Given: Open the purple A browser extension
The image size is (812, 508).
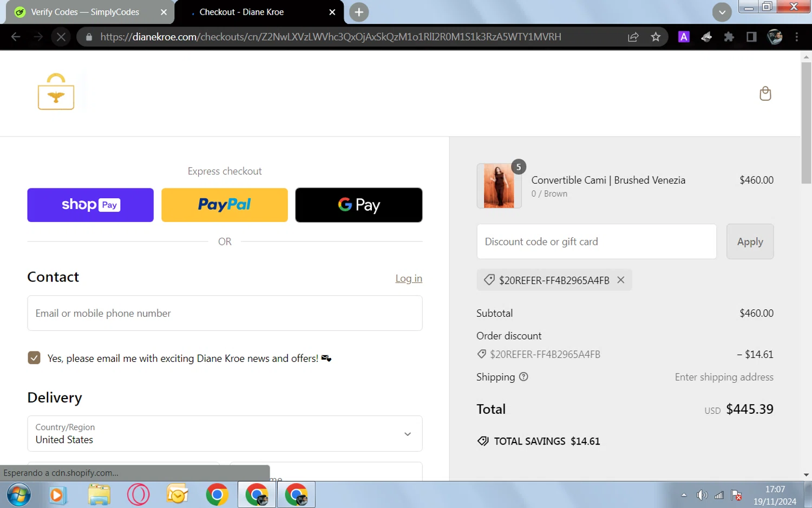Looking at the screenshot, I should point(684,37).
